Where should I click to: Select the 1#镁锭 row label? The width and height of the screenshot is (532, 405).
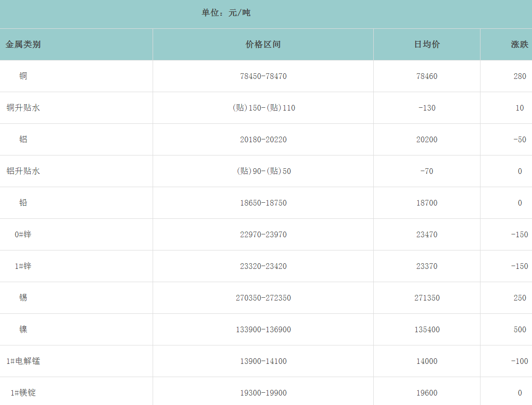pos(23,393)
